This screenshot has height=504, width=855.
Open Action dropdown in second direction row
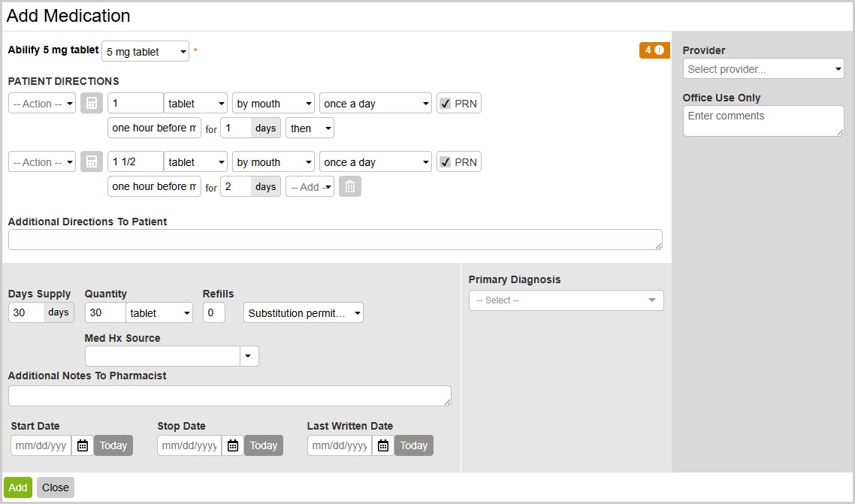tap(42, 161)
